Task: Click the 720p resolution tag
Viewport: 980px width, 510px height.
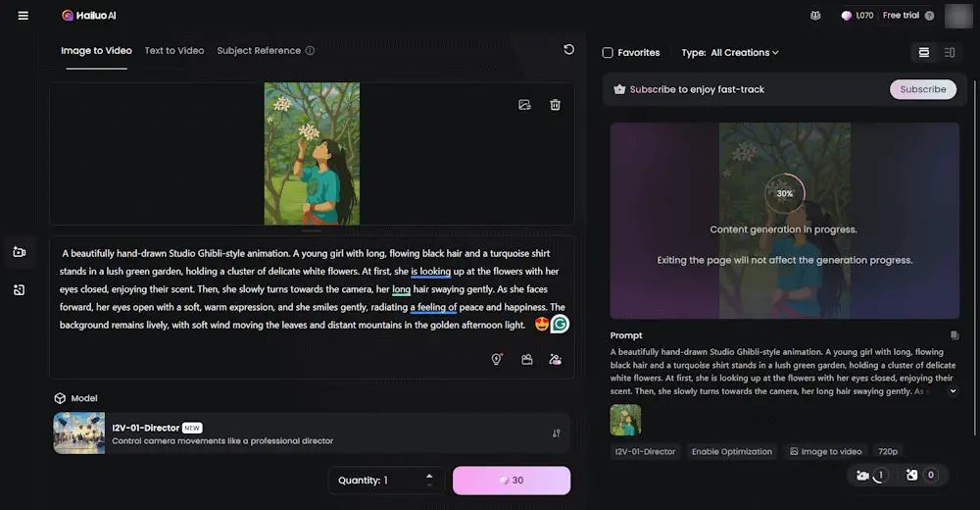Action: click(888, 452)
